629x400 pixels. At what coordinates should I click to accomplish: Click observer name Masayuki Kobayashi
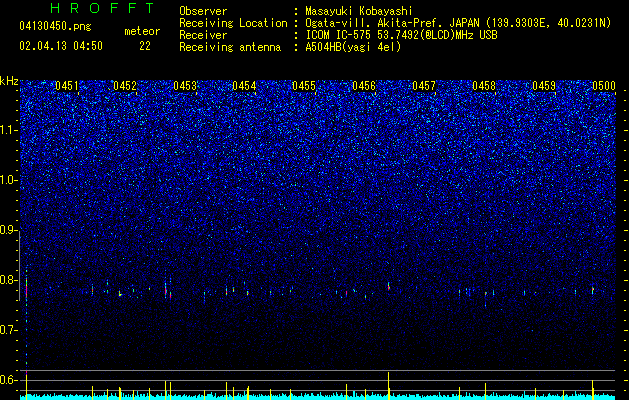tap(359, 11)
